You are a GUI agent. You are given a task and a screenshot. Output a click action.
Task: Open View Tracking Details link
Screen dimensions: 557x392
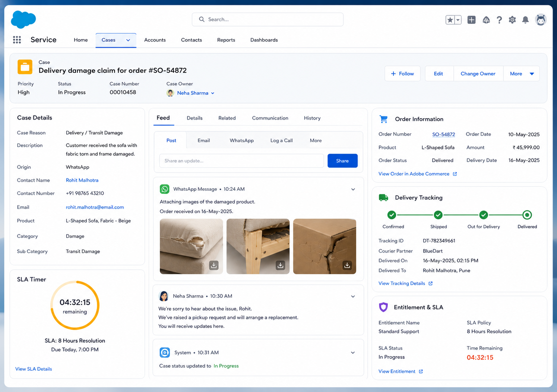pos(405,284)
